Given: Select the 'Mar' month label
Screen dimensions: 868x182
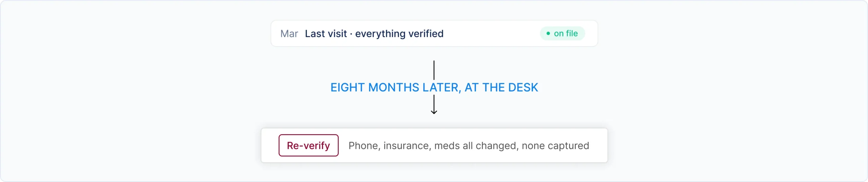Looking at the screenshot, I should (x=289, y=34).
